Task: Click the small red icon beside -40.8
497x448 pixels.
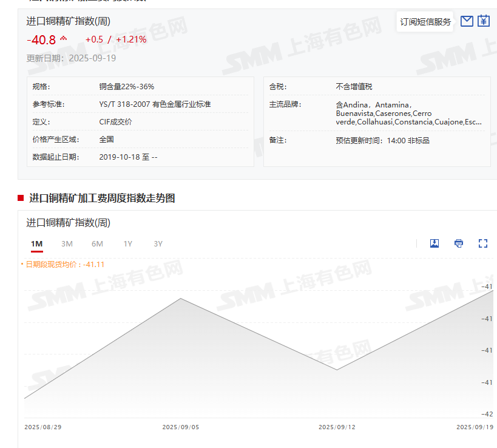Action: (x=63, y=39)
